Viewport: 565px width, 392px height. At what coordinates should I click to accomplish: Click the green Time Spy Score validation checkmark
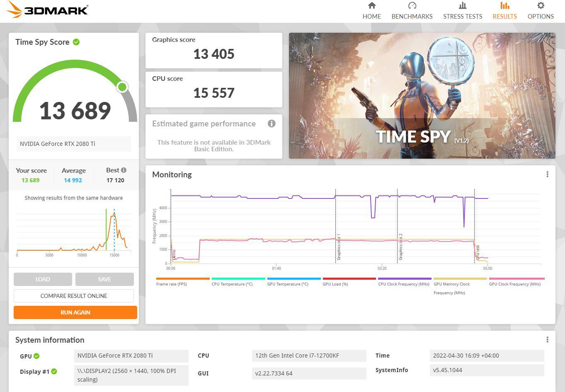coord(76,42)
